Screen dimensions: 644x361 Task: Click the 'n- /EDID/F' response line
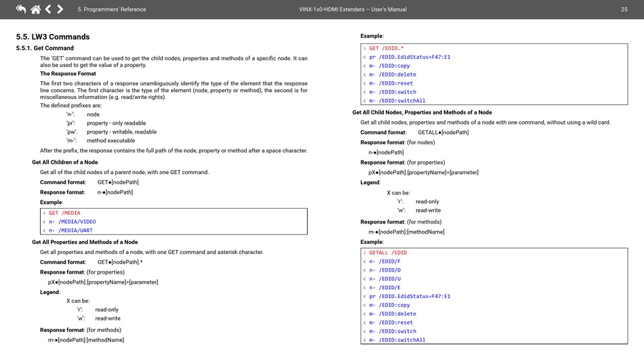click(x=382, y=261)
